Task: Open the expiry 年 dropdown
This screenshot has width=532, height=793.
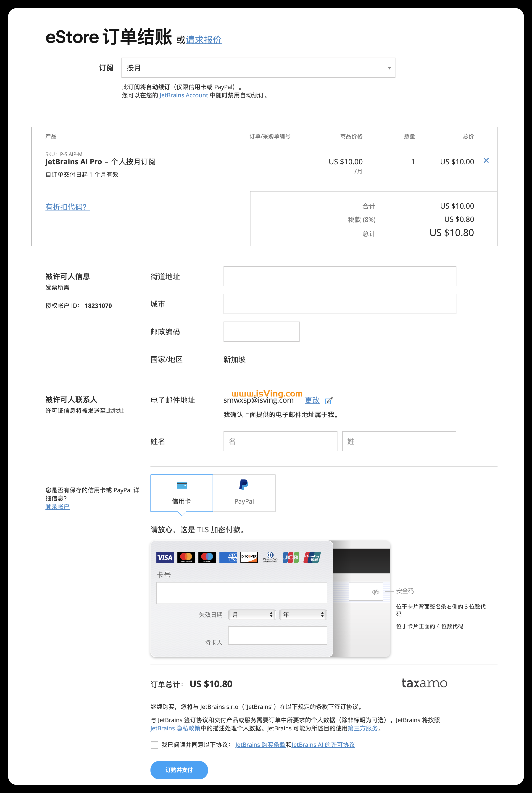Action: [x=303, y=614]
